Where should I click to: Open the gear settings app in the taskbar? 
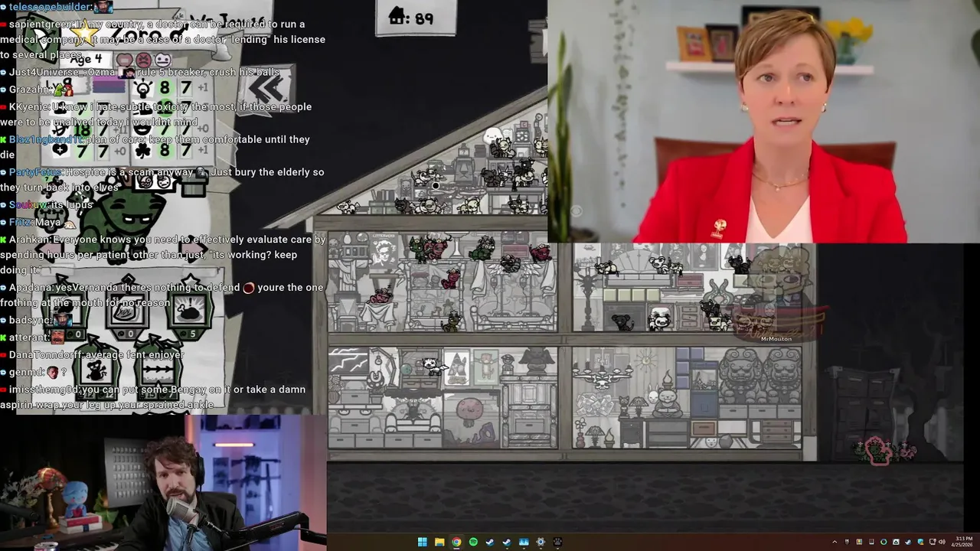point(541,542)
